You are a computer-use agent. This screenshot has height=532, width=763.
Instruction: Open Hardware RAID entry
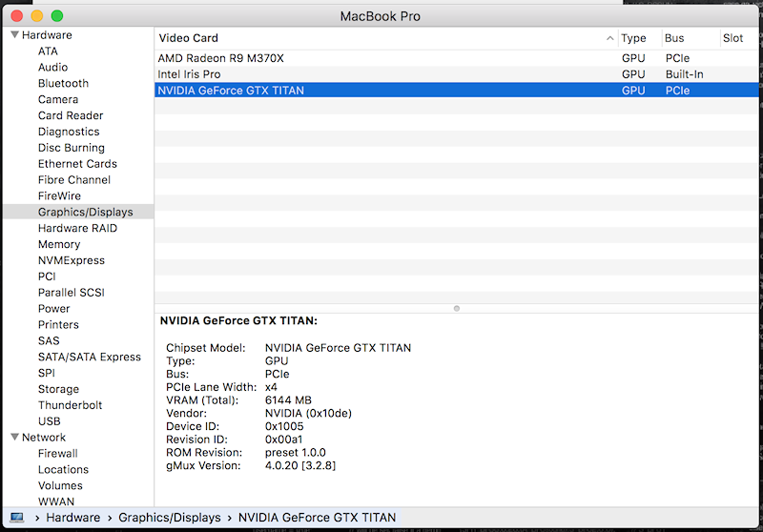click(77, 228)
